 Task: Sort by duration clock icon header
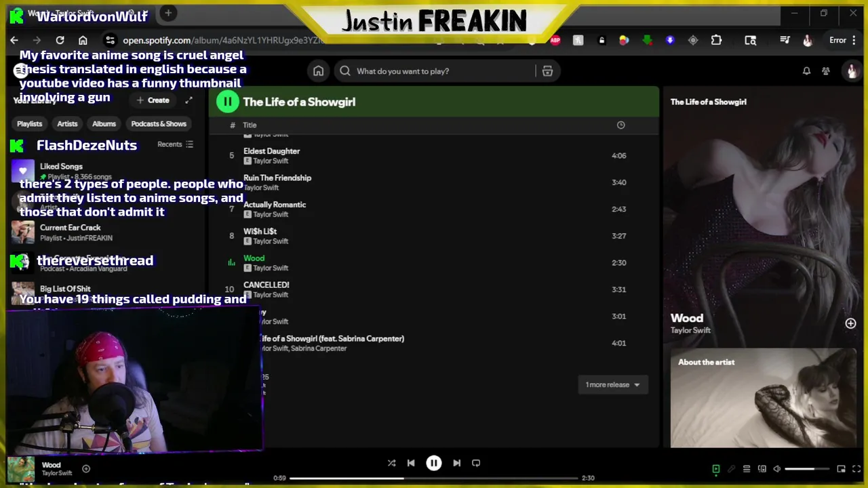tap(620, 125)
